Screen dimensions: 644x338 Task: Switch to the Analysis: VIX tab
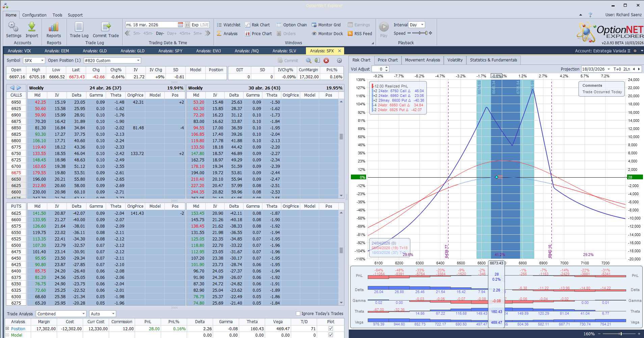pyautogui.click(x=19, y=51)
